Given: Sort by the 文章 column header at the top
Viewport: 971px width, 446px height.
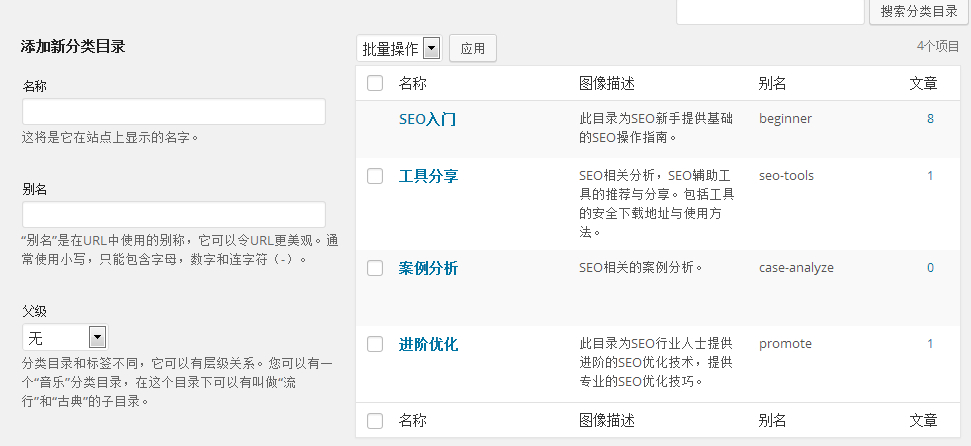Looking at the screenshot, I should click(923, 83).
